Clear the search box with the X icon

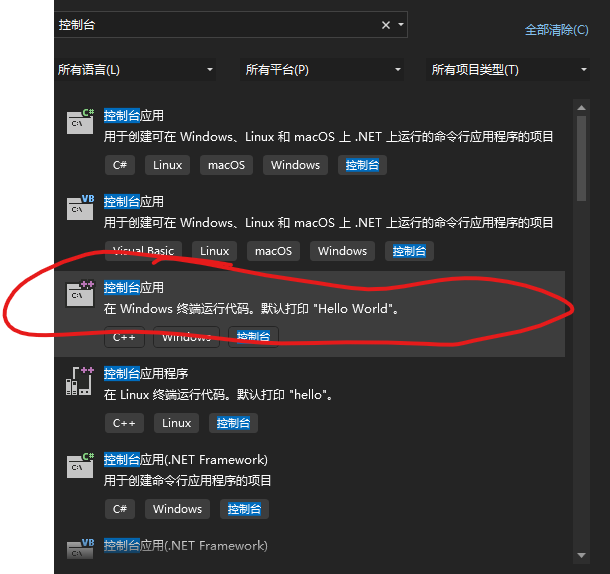pyautogui.click(x=386, y=25)
